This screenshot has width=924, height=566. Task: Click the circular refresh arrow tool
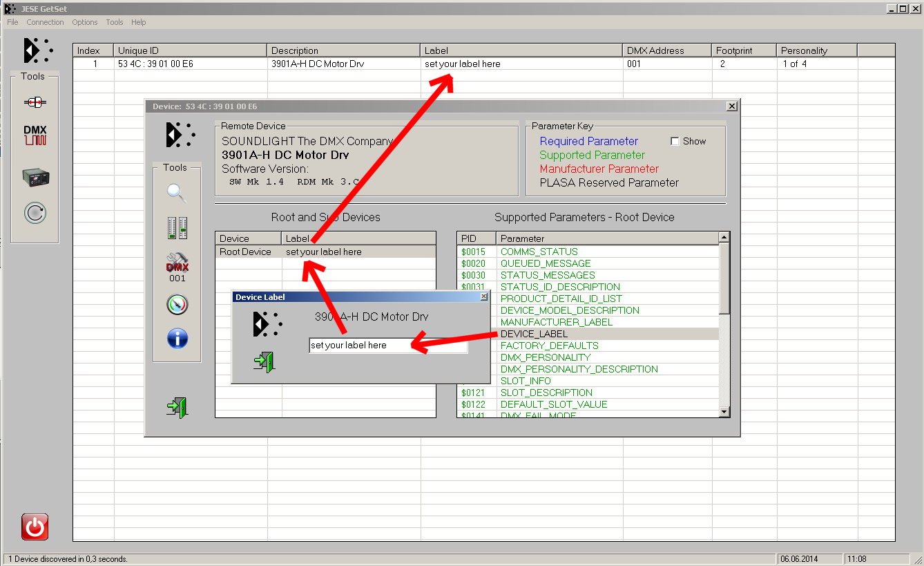35,213
